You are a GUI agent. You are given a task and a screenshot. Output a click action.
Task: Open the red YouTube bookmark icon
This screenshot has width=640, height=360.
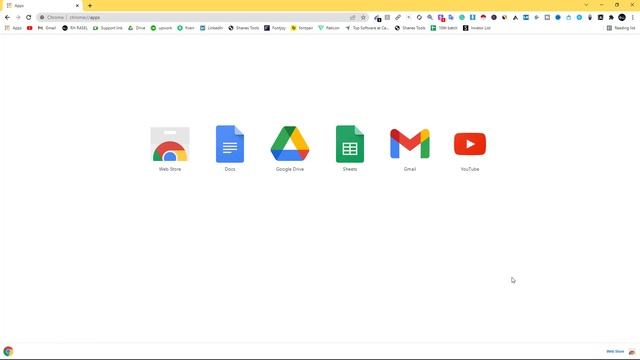coord(29,28)
